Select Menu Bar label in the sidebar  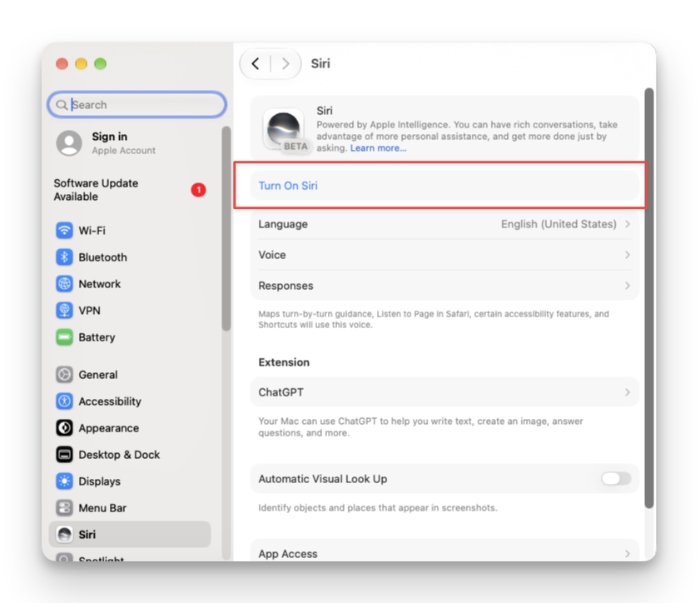(x=102, y=508)
